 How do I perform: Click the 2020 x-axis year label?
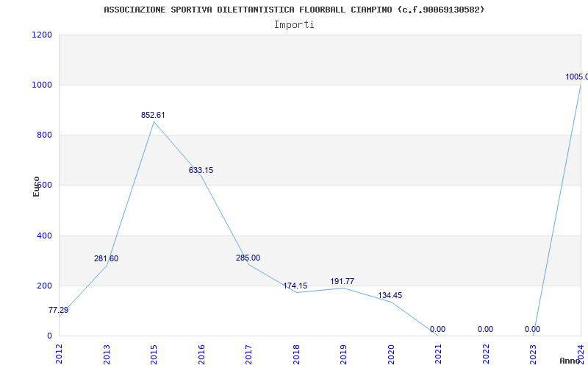(x=391, y=354)
